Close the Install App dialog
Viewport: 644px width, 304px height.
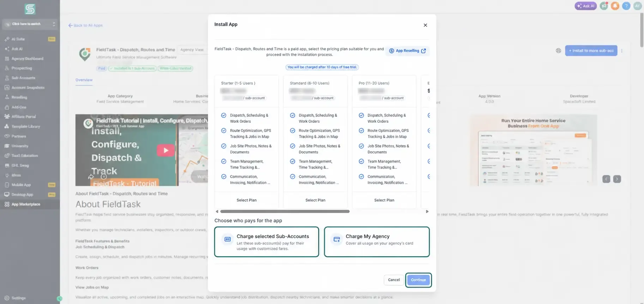click(425, 25)
